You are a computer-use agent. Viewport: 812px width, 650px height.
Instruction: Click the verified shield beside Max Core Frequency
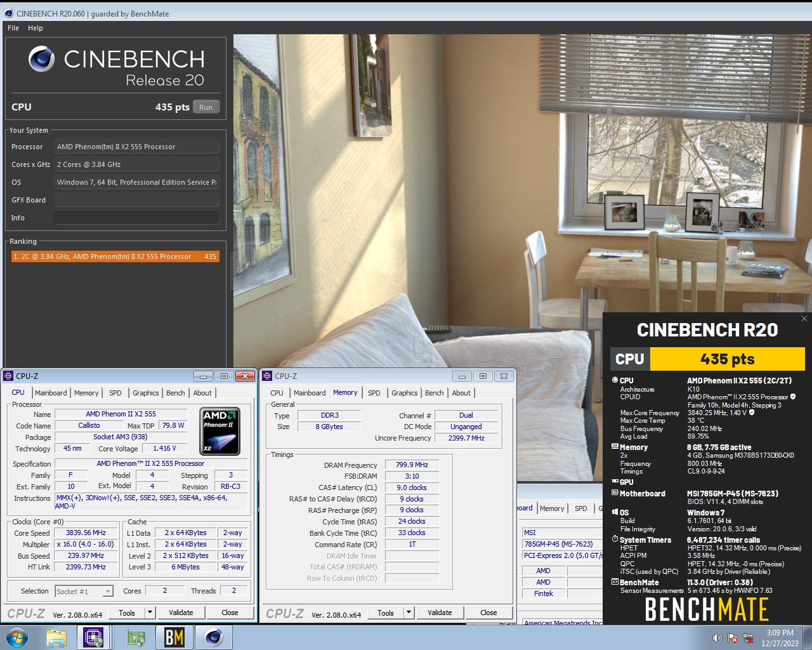pos(752,413)
